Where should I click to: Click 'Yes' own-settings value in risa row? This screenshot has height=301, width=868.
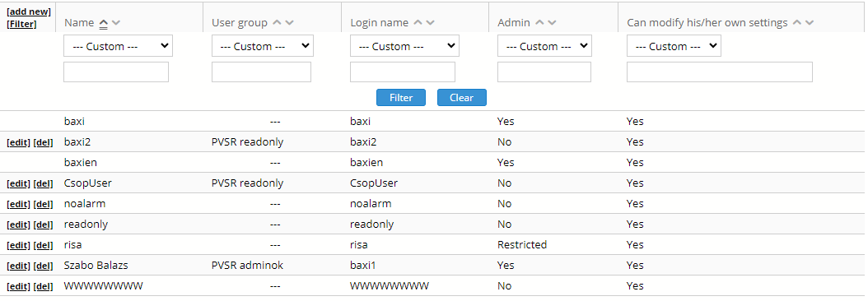pos(635,244)
